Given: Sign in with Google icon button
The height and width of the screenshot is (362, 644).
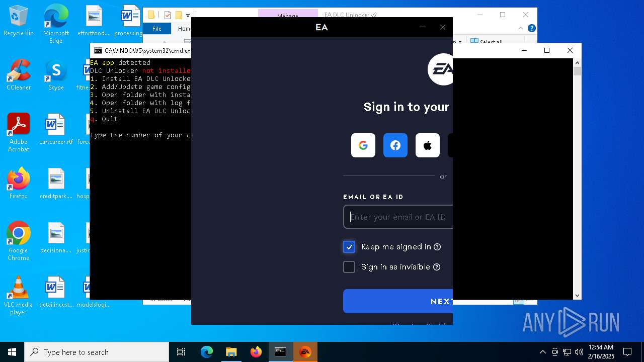Looking at the screenshot, I should point(363,145).
